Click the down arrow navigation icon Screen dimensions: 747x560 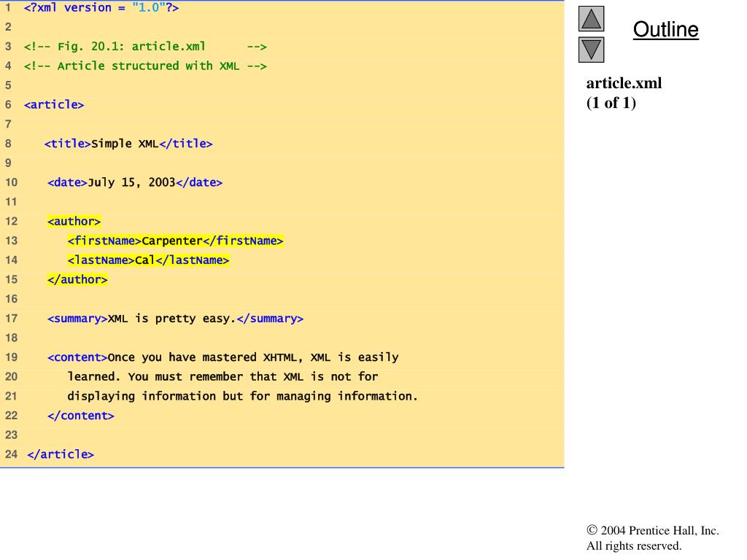pos(591,50)
